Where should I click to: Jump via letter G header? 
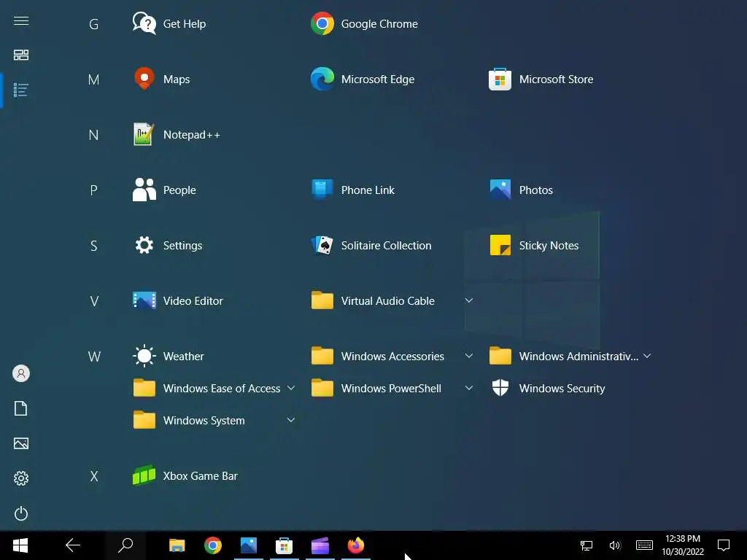tap(94, 24)
